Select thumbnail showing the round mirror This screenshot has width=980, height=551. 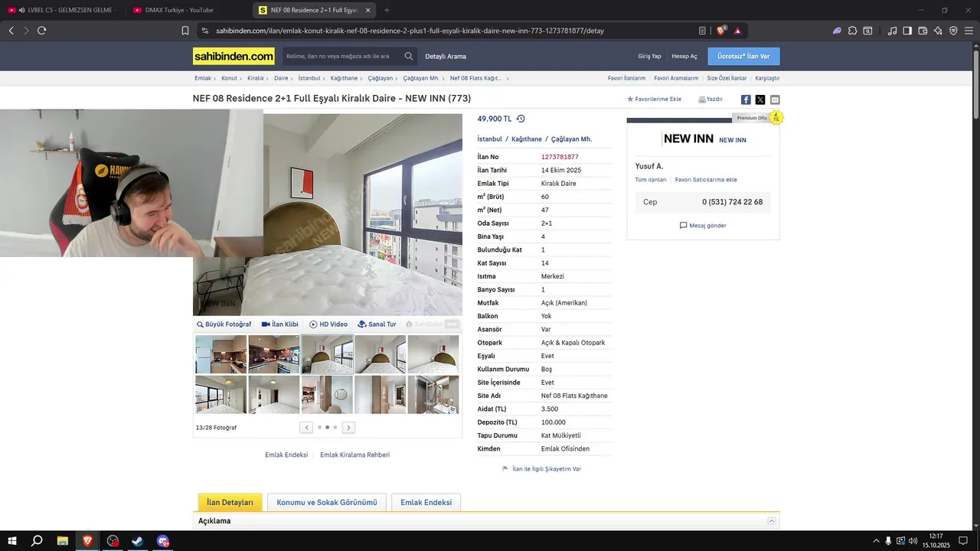[327, 394]
